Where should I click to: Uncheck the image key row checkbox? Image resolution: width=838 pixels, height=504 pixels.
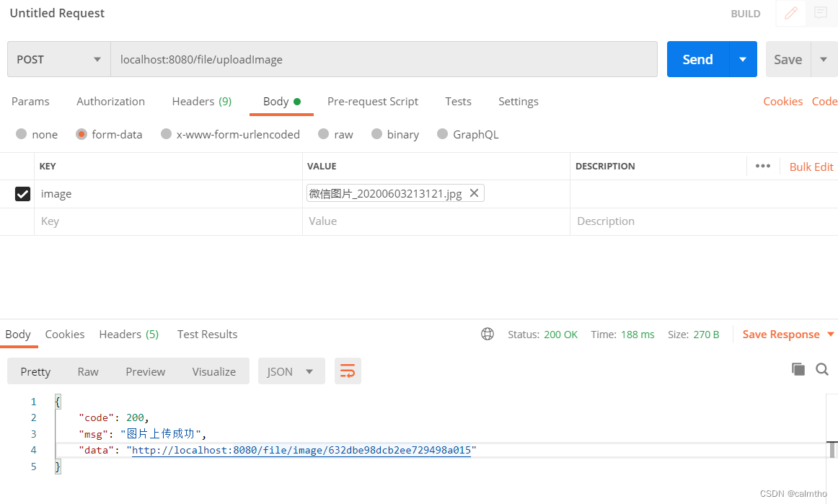[22, 193]
